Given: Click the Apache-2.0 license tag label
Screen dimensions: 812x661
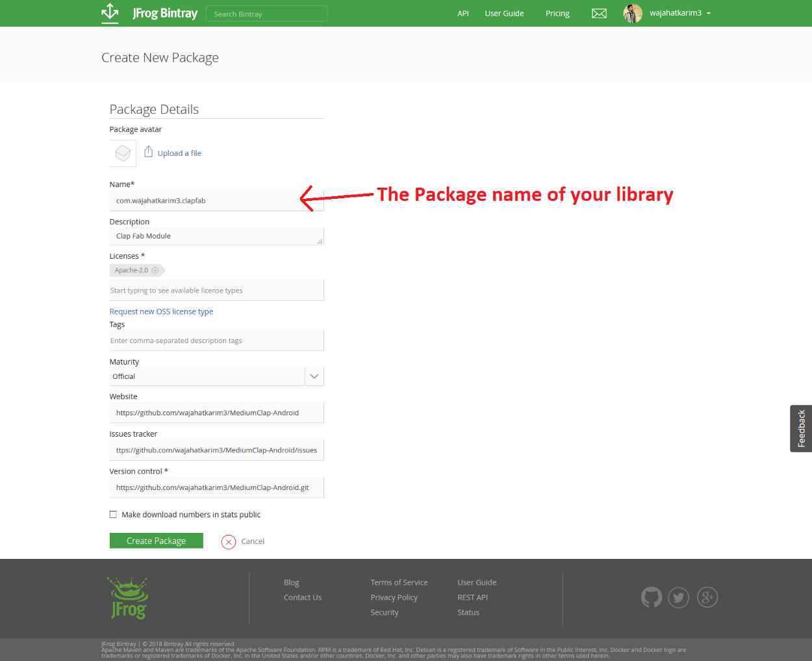Looking at the screenshot, I should pyautogui.click(x=131, y=270).
